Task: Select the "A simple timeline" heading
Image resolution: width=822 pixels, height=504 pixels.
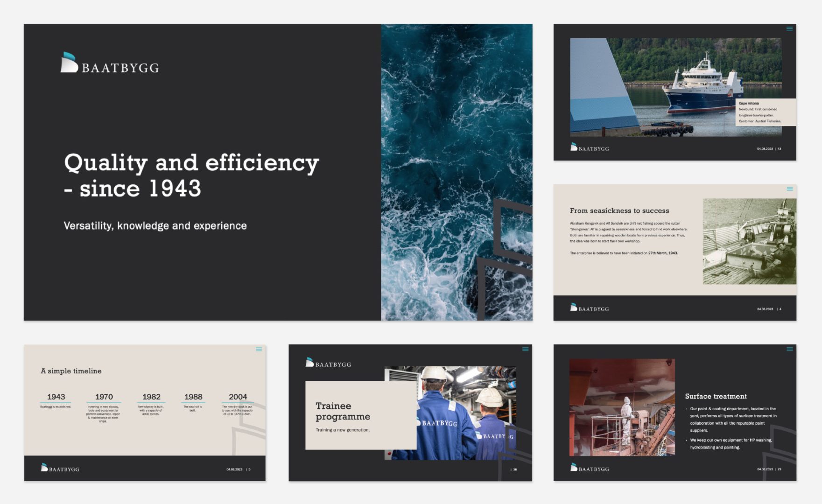Action: [x=71, y=371]
